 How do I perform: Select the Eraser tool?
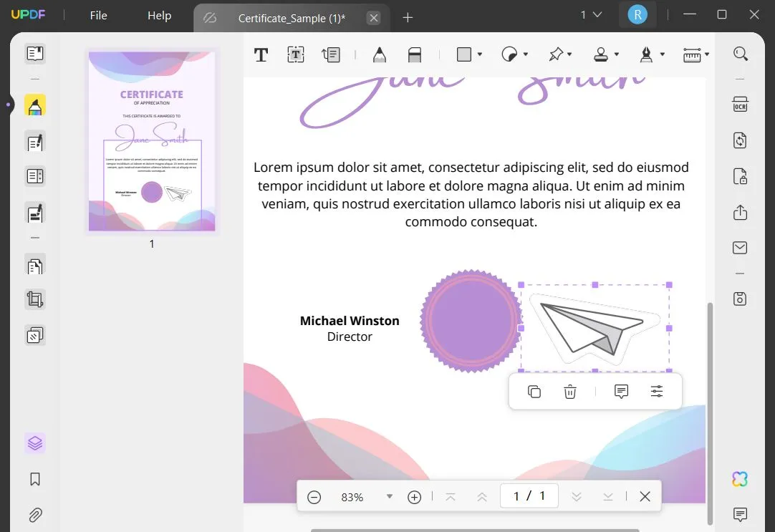click(415, 54)
